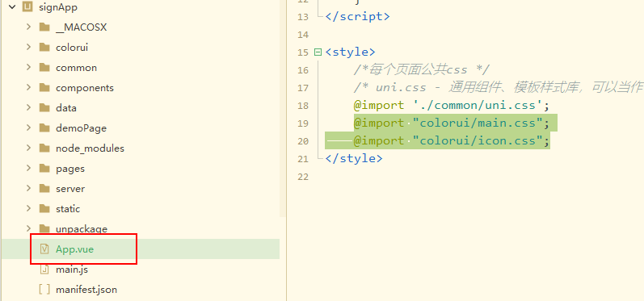
Task: Click the colorui folder icon
Action: pyautogui.click(x=44, y=47)
